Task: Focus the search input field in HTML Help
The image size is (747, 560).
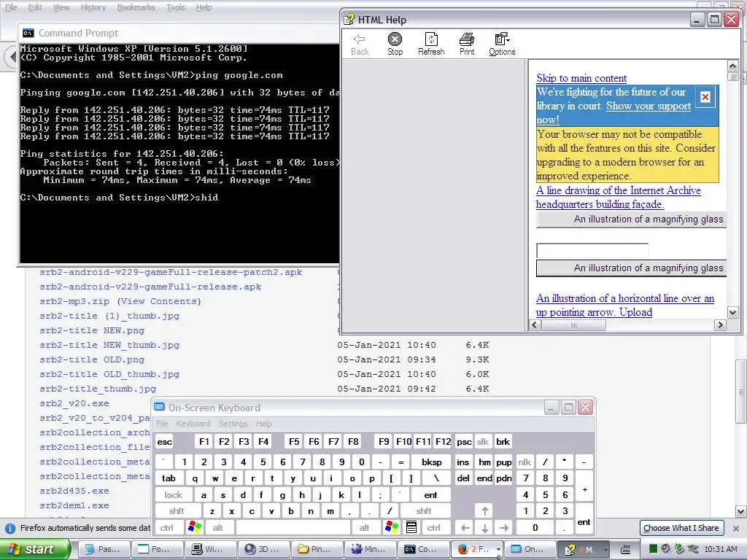Action: (x=592, y=251)
